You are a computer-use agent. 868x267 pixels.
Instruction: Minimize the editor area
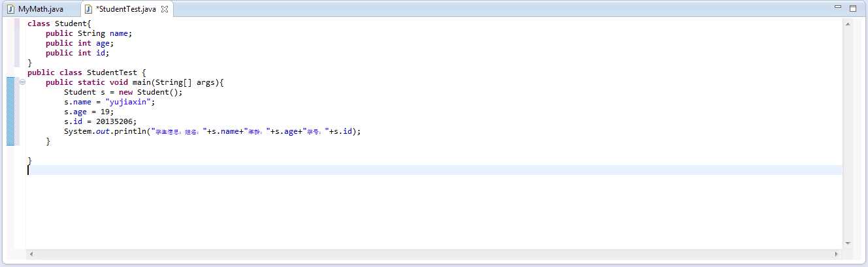pos(838,8)
